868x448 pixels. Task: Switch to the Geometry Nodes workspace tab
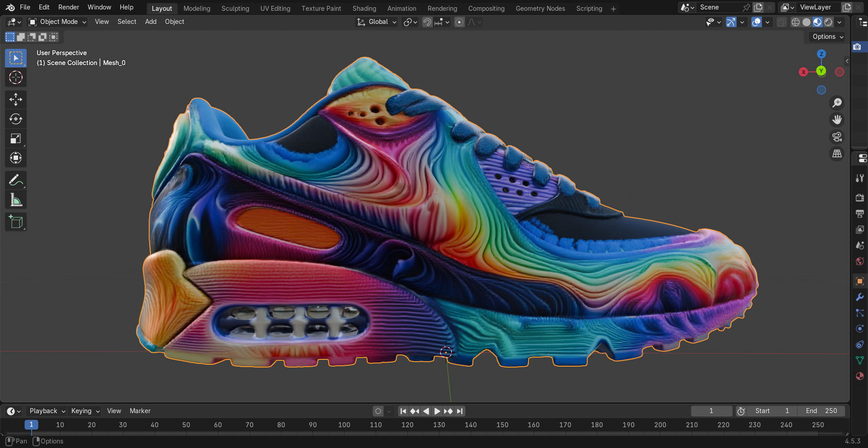(x=540, y=9)
